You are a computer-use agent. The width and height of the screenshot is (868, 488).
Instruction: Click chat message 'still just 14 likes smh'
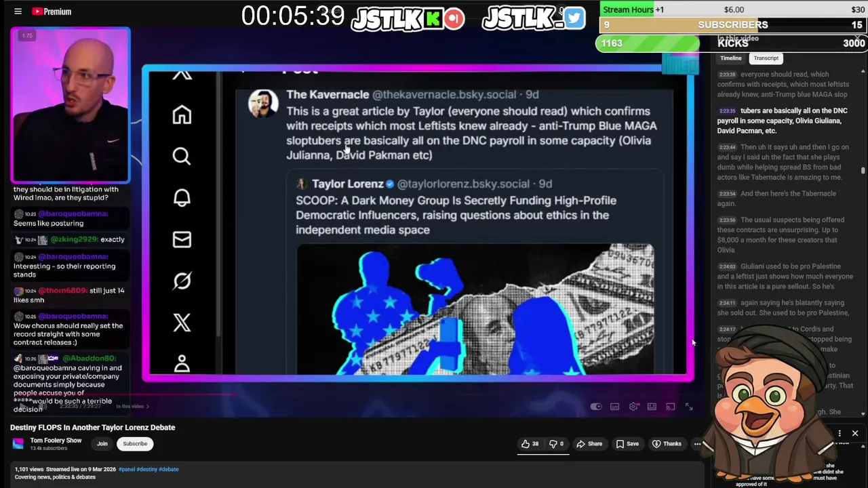click(68, 295)
